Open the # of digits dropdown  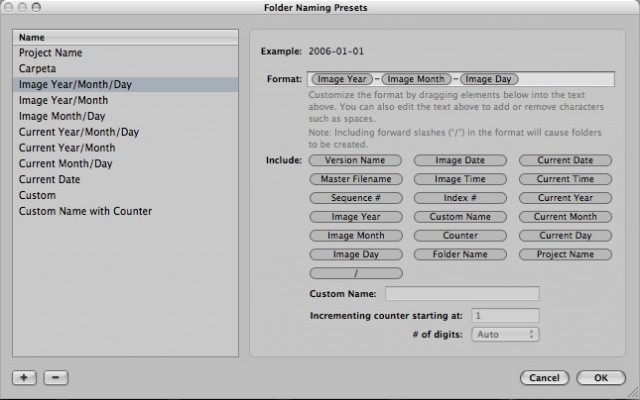505,335
